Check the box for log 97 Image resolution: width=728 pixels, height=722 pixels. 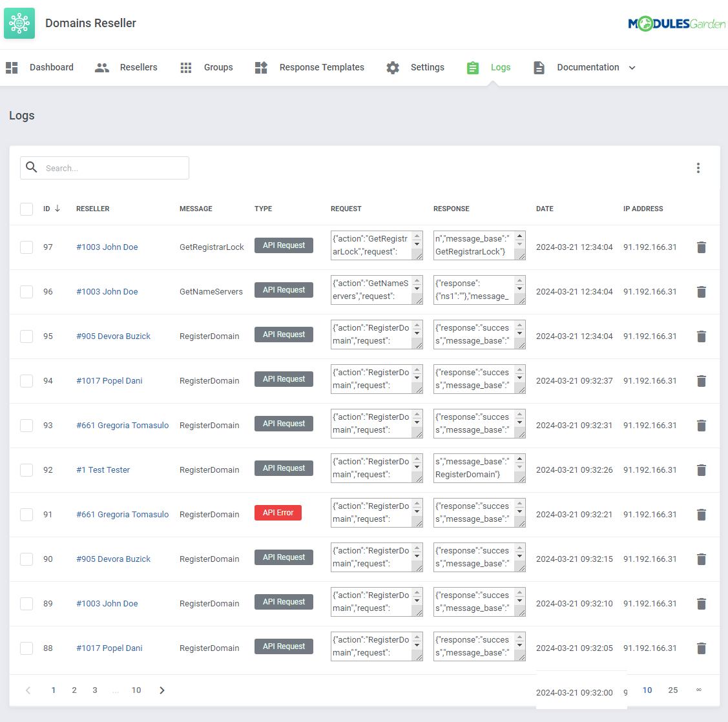[x=26, y=247]
